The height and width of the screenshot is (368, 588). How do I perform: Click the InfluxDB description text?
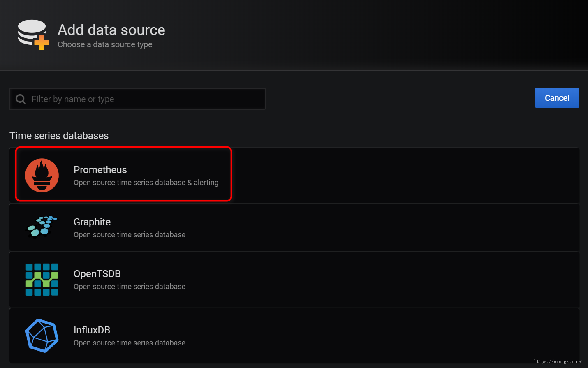pyautogui.click(x=130, y=343)
